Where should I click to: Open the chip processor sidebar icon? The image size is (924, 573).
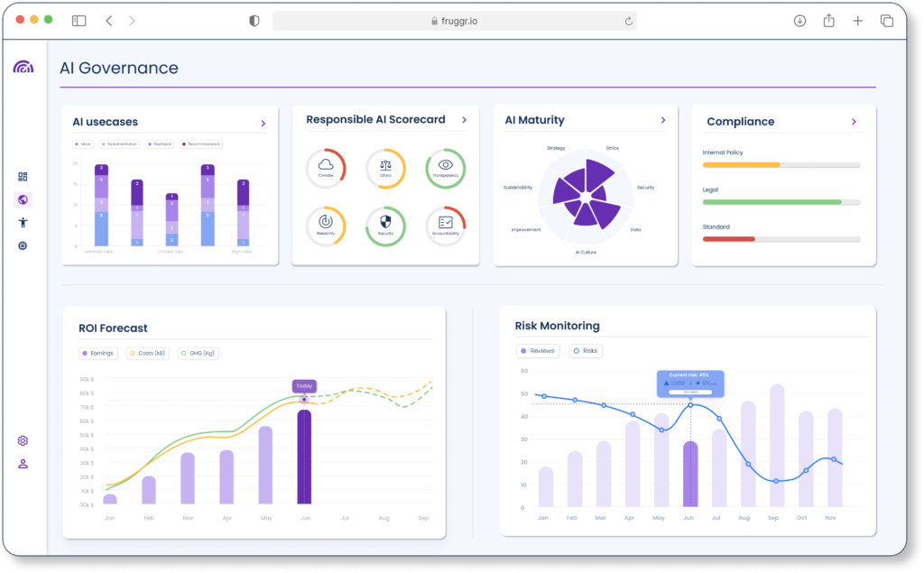tap(23, 245)
